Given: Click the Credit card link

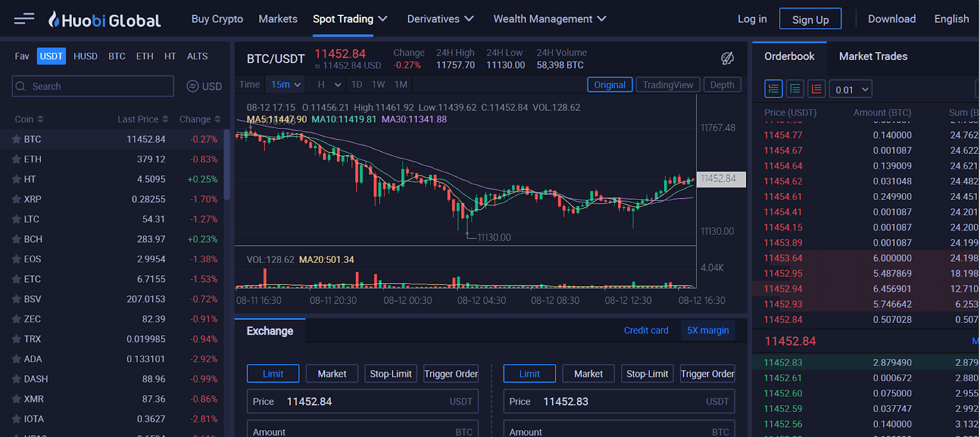Looking at the screenshot, I should pos(646,330).
